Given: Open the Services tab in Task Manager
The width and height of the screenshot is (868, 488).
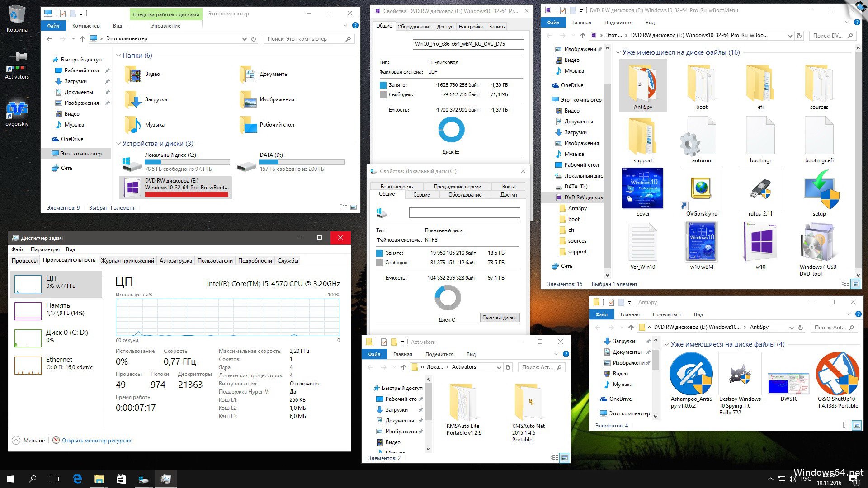Looking at the screenshot, I should pyautogui.click(x=288, y=261).
